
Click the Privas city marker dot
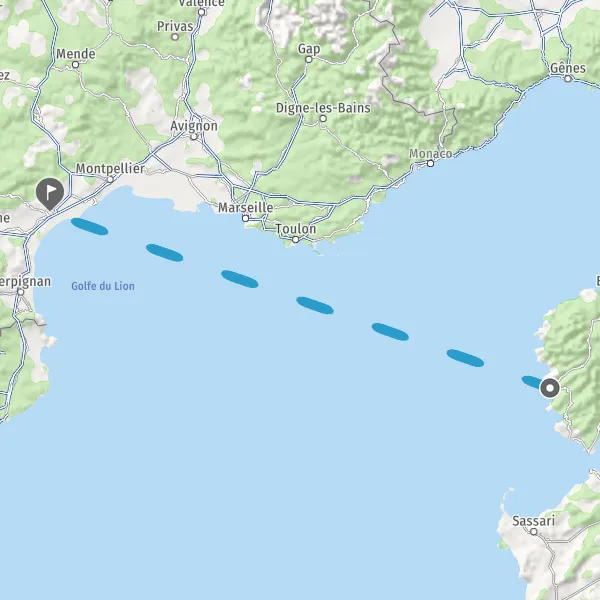[175, 37]
